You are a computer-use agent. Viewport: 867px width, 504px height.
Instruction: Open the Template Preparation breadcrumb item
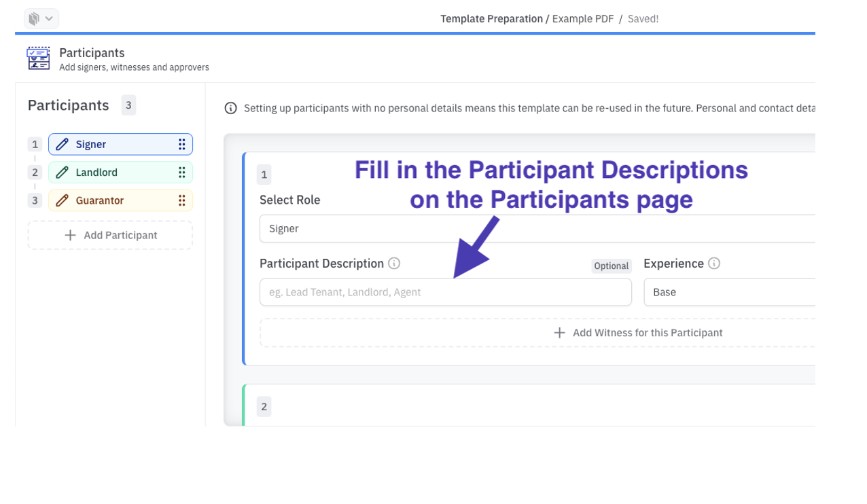pyautogui.click(x=492, y=18)
